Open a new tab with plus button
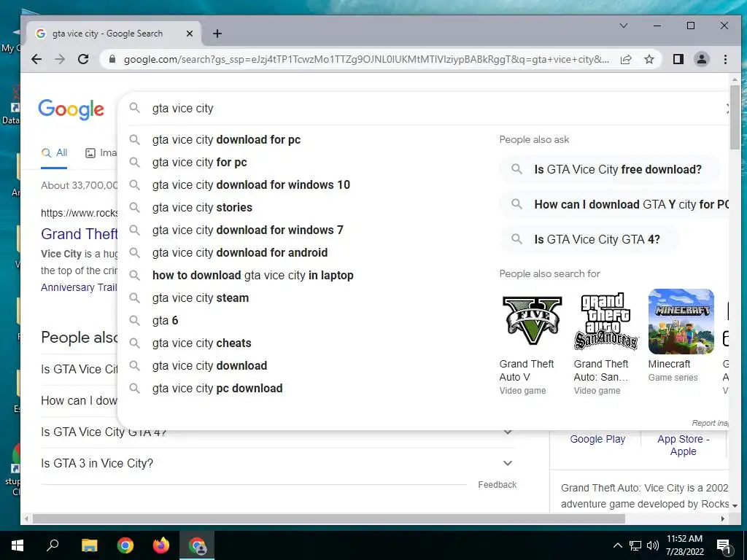 click(217, 34)
